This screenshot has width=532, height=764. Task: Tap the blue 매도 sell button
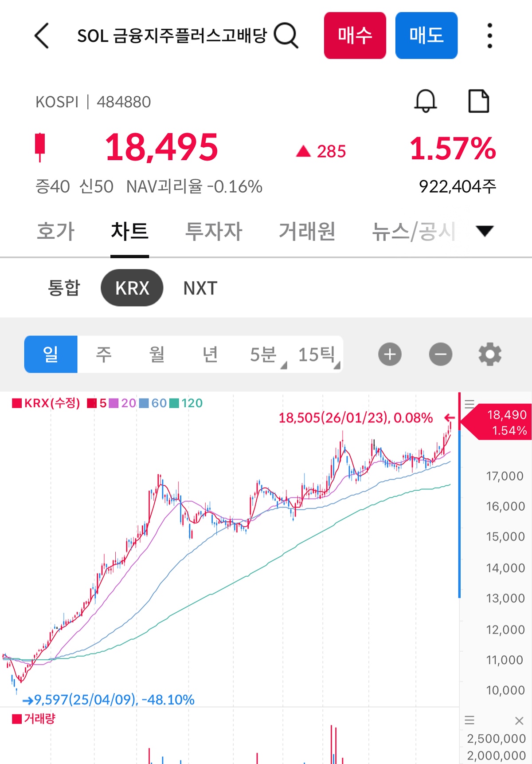point(426,35)
